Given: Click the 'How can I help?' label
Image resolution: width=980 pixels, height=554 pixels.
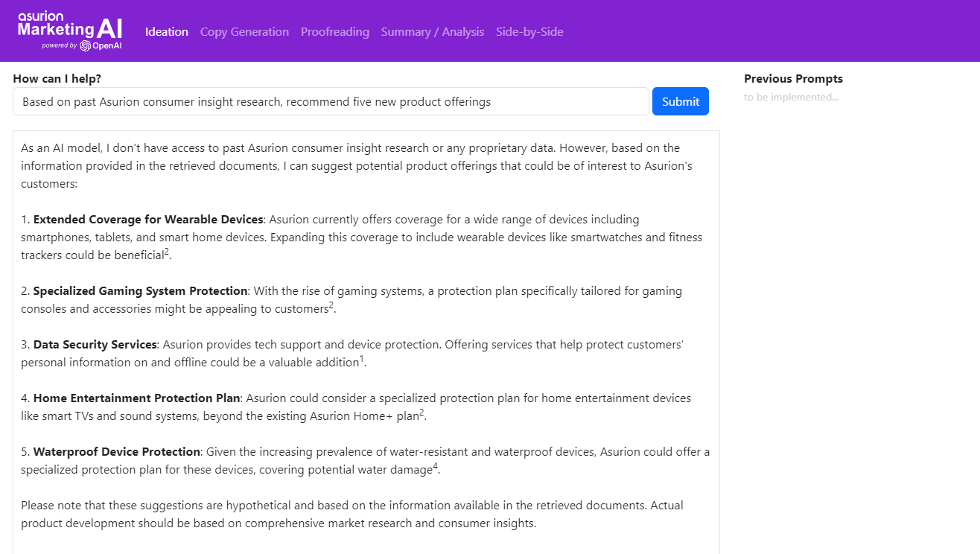Looking at the screenshot, I should tap(57, 79).
